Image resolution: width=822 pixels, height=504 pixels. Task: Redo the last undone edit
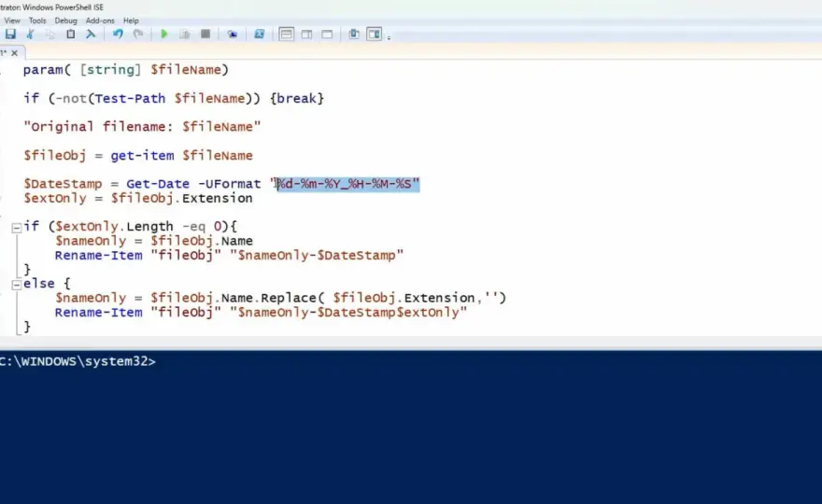pos(138,34)
